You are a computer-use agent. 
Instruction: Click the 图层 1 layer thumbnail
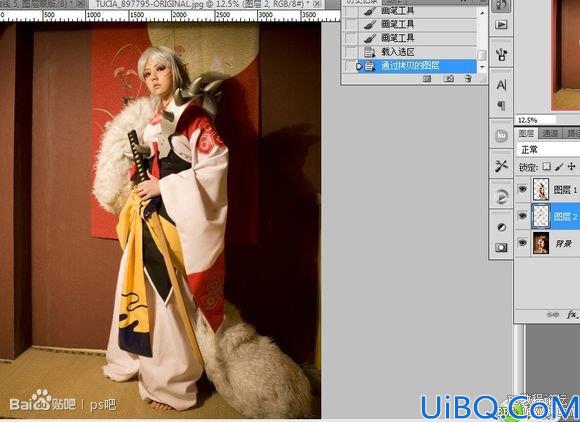[x=540, y=189]
